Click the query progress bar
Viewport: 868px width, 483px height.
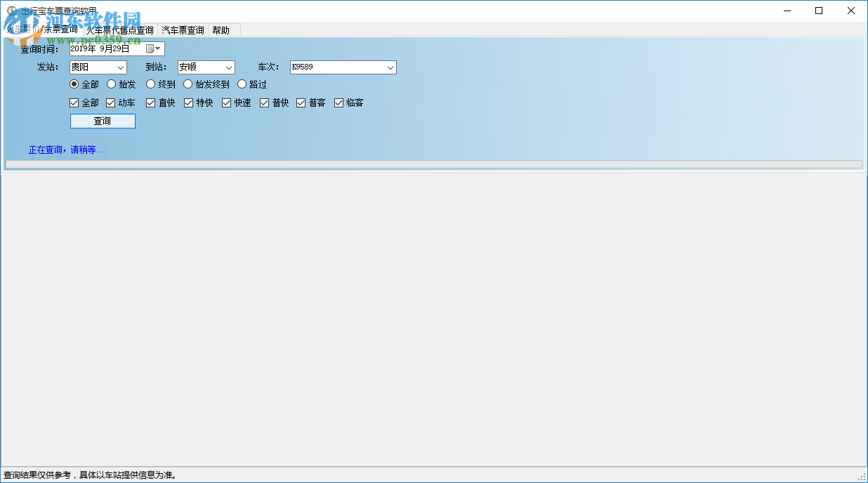(x=434, y=164)
